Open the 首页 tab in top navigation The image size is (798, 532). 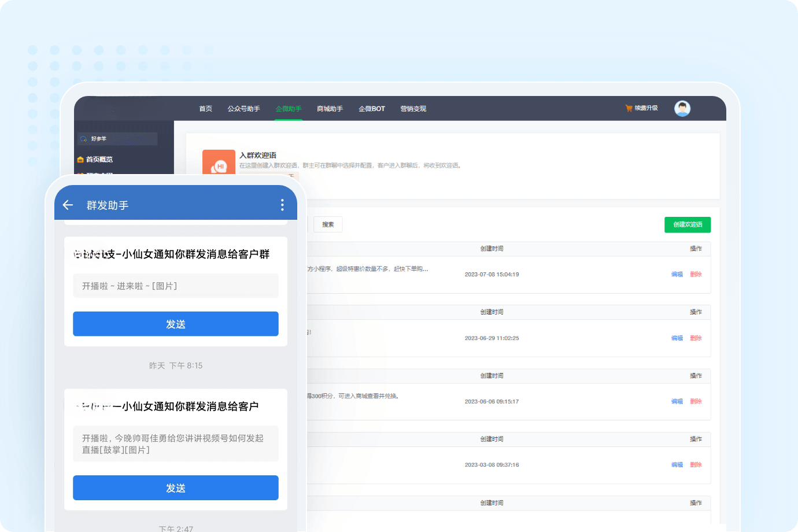pyautogui.click(x=205, y=109)
